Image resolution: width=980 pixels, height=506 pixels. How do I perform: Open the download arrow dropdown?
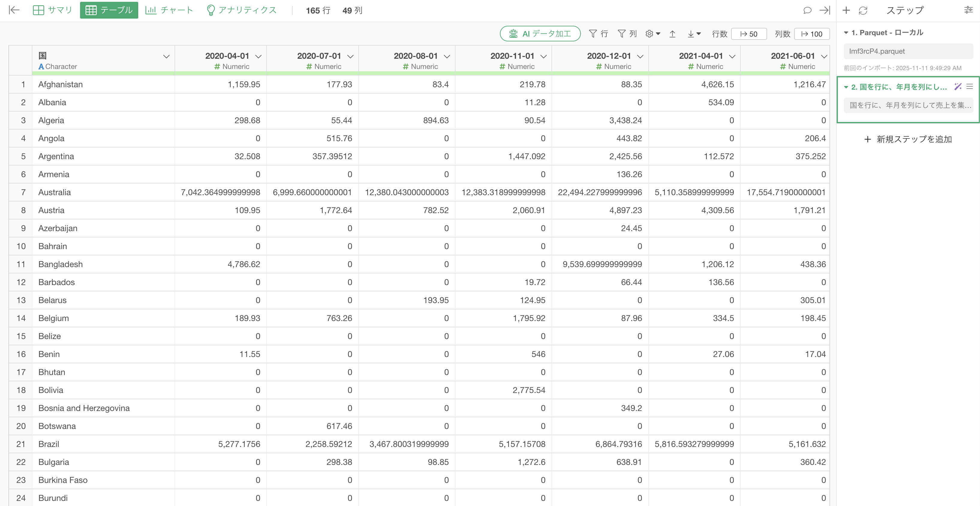click(694, 34)
